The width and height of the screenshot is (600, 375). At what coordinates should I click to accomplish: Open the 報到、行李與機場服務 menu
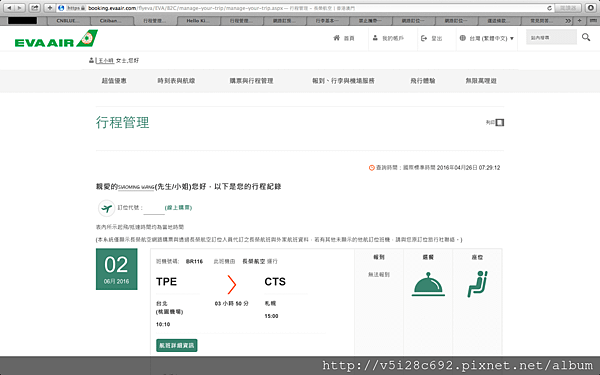pos(343,81)
